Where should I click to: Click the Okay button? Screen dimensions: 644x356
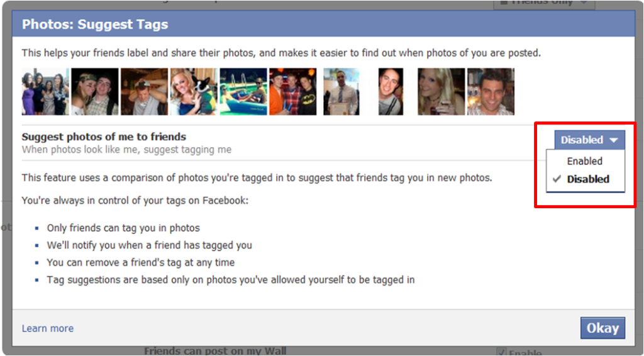tap(602, 328)
